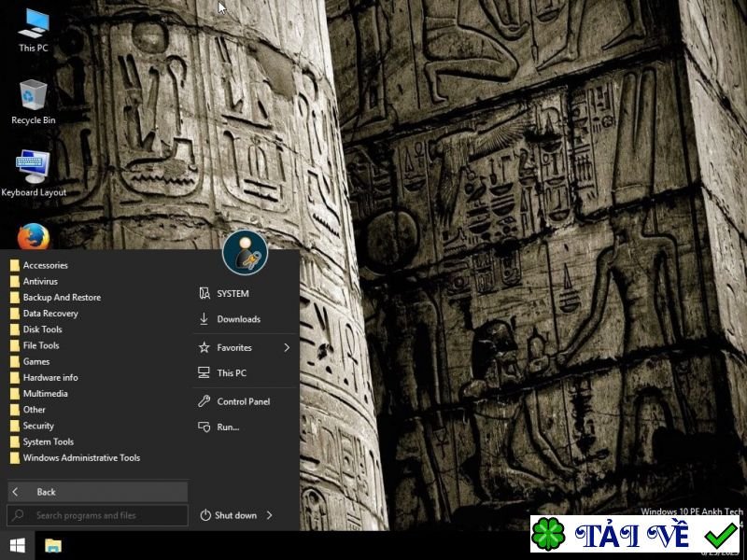
Task: Click the Back button
Action: click(x=97, y=492)
